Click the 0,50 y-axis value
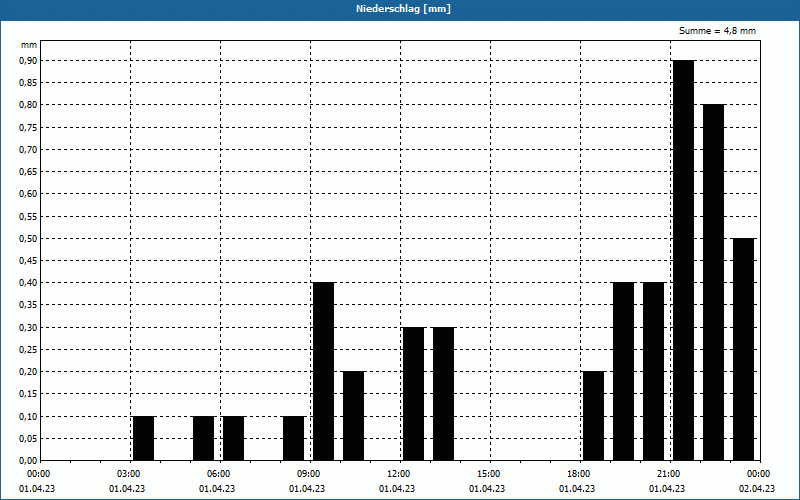Viewport: 800px width, 500px height. [x=28, y=238]
